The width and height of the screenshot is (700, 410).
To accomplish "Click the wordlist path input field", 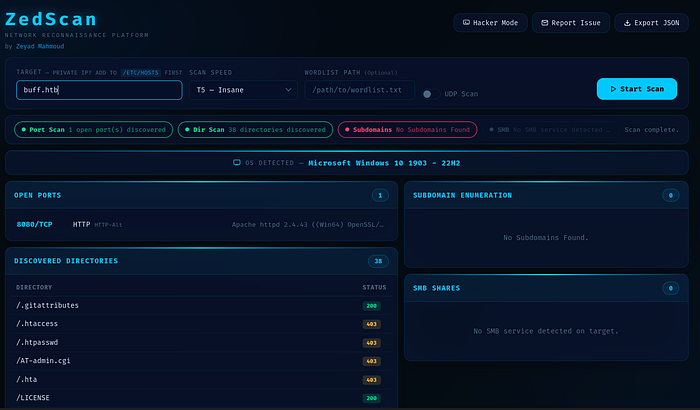I will (359, 90).
